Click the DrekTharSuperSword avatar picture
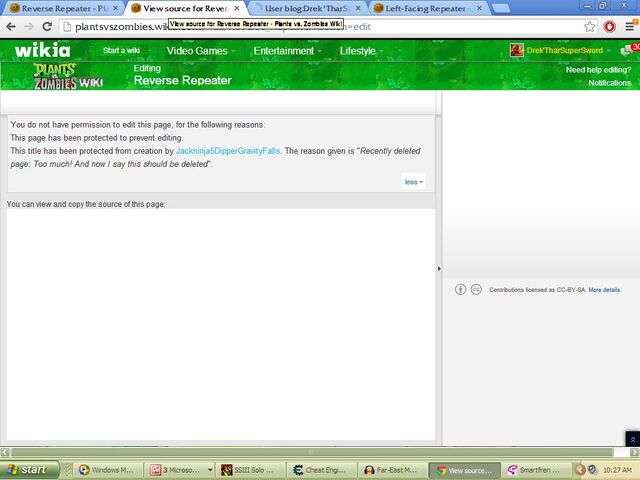 [516, 50]
